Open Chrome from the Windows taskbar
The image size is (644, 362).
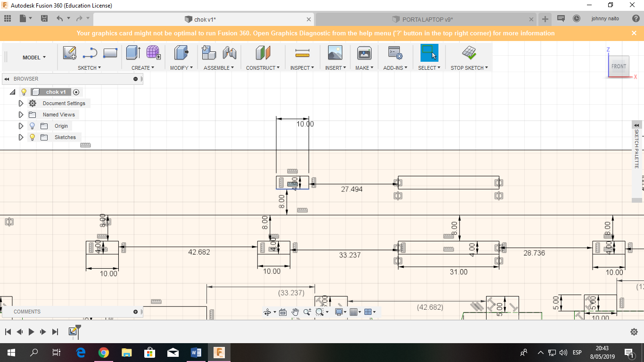[104, 352]
